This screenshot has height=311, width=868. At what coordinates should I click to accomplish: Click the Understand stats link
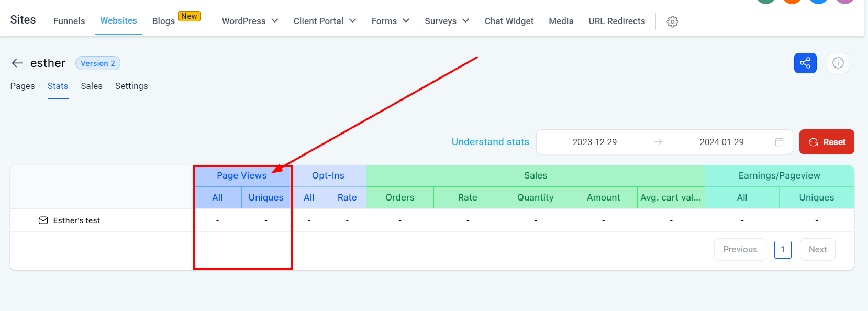[490, 142]
